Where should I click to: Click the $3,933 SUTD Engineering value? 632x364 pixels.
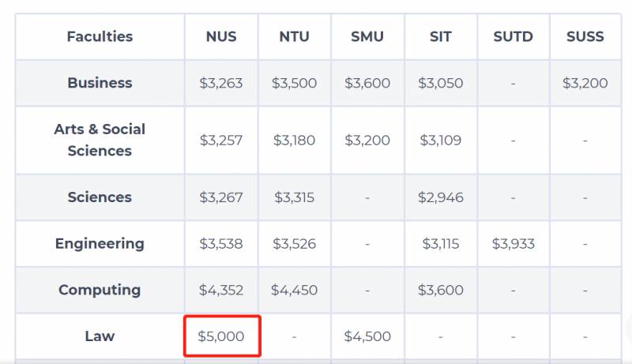(513, 244)
